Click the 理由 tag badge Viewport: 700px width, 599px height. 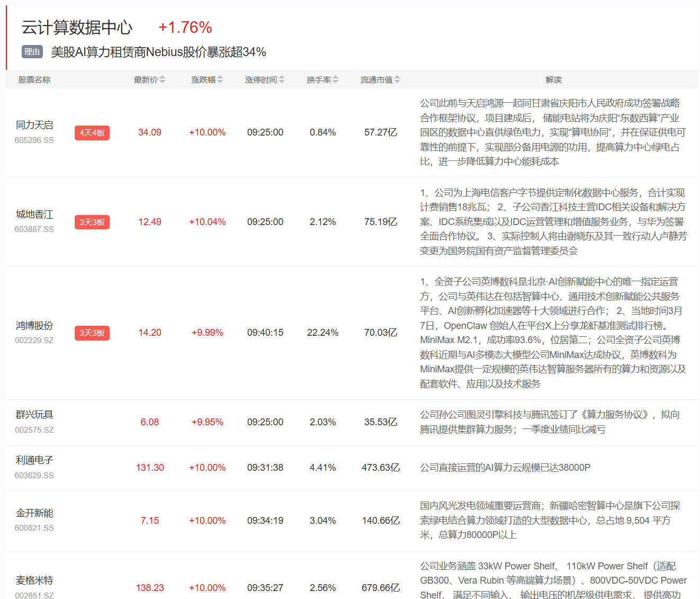pos(32,51)
